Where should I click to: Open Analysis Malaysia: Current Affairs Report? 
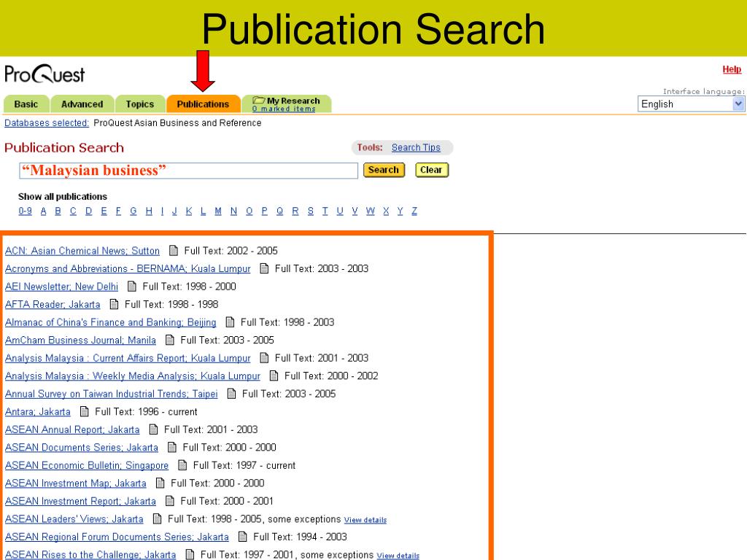pyautogui.click(x=128, y=358)
